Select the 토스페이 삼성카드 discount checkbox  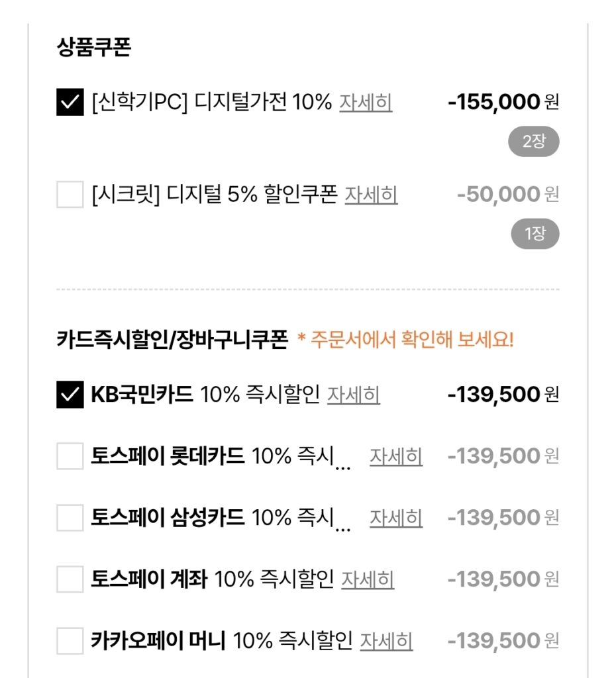70,518
